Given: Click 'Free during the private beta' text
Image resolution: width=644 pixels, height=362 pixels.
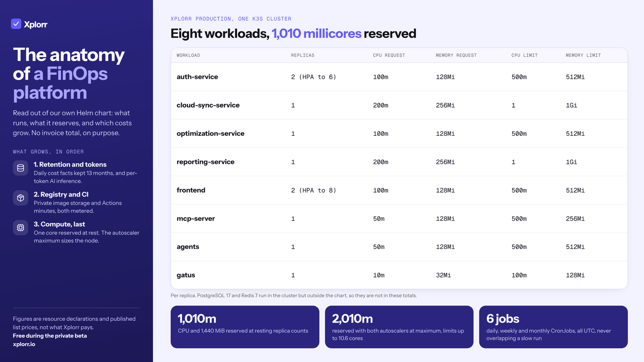Looking at the screenshot, I should (50, 335).
